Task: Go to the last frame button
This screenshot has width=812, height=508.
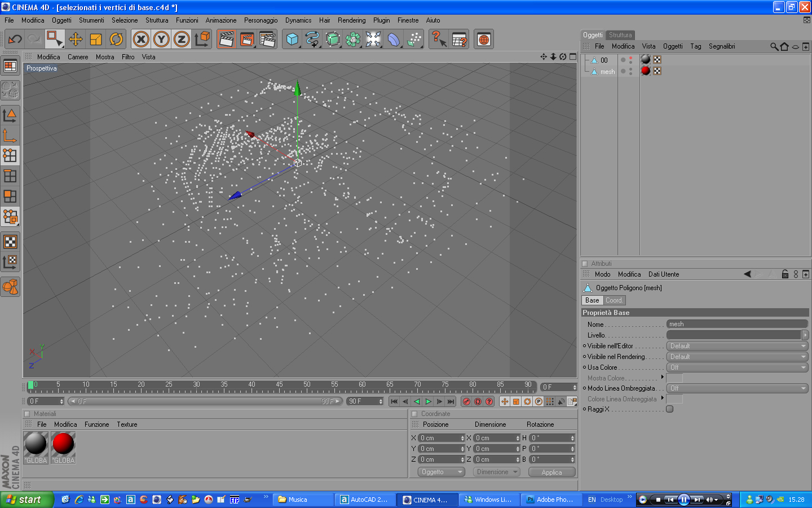Action: click(451, 401)
